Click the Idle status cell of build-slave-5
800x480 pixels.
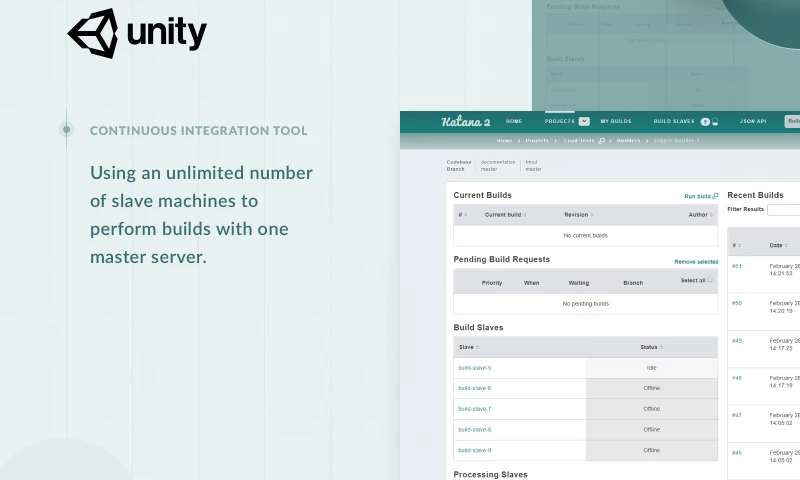click(652, 368)
